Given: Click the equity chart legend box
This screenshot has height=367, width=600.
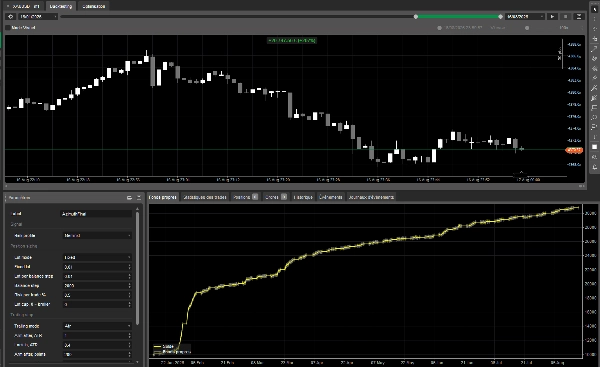Looking at the screenshot, I should pyautogui.click(x=171, y=349).
